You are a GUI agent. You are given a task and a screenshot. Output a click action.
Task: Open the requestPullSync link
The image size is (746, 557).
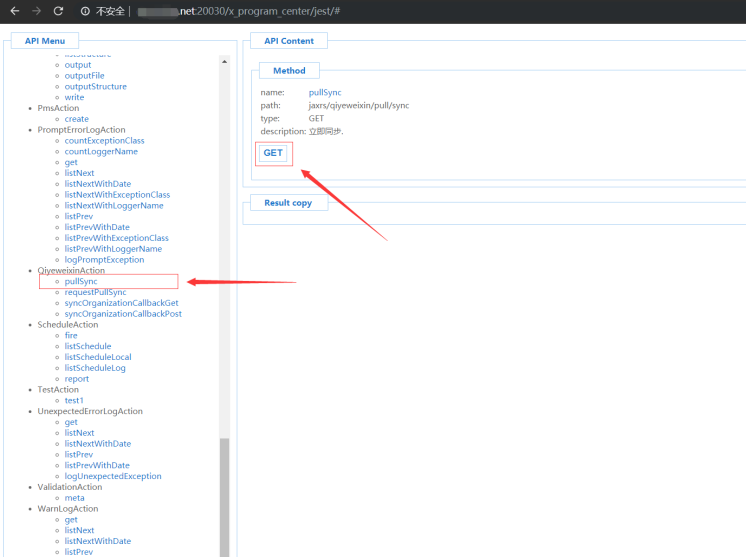95,292
